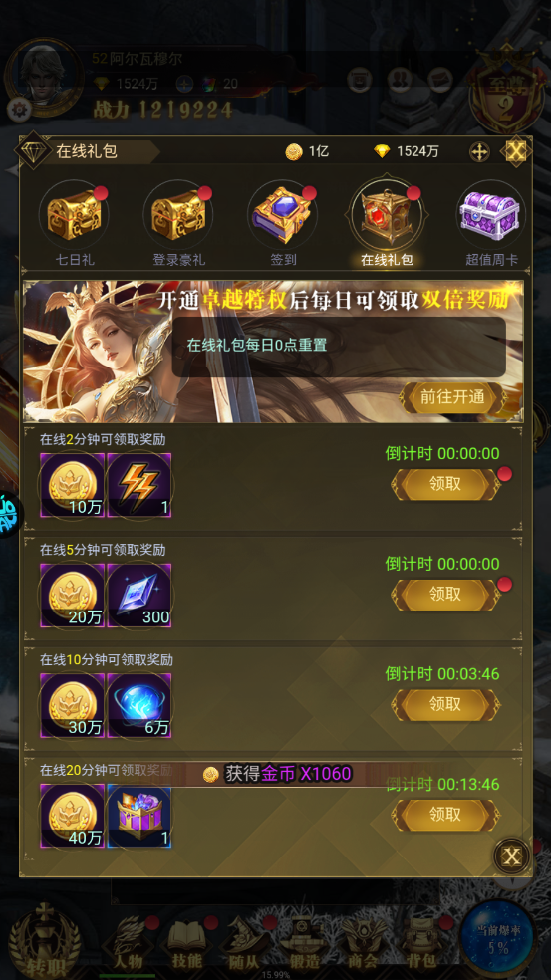
Task: Click the 前往开通 button on banner
Action: [x=452, y=397]
